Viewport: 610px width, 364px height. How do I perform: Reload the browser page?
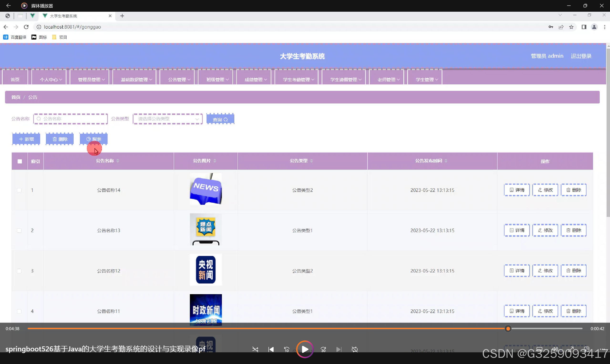pyautogui.click(x=26, y=27)
